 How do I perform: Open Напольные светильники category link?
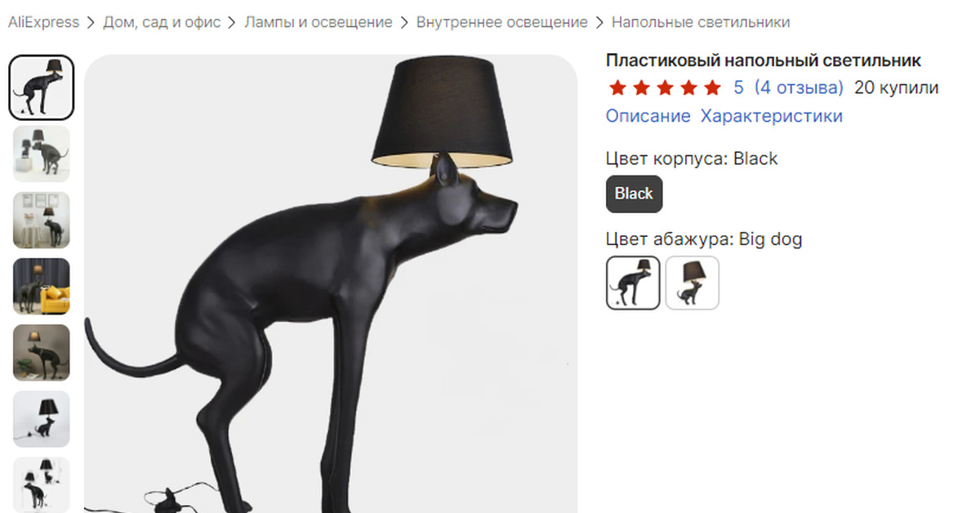click(701, 22)
